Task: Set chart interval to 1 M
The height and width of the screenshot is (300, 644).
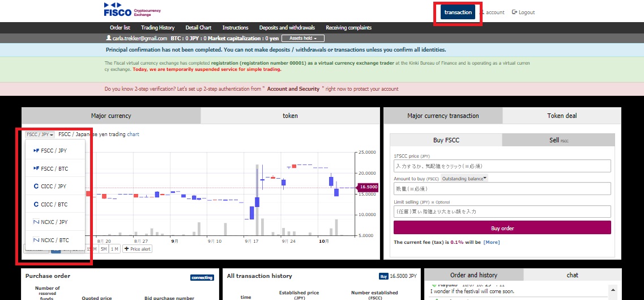Action: [114, 248]
